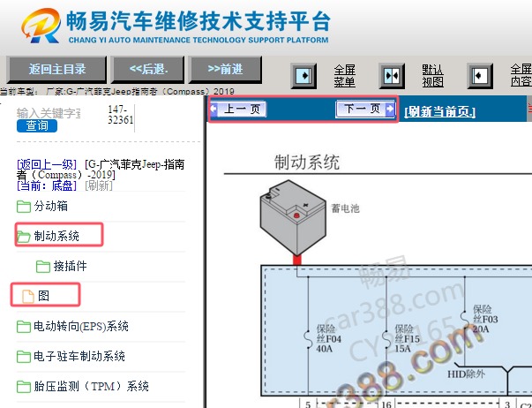Click the current vehicle model info line
This screenshot has width=532, height=408.
pos(117,91)
